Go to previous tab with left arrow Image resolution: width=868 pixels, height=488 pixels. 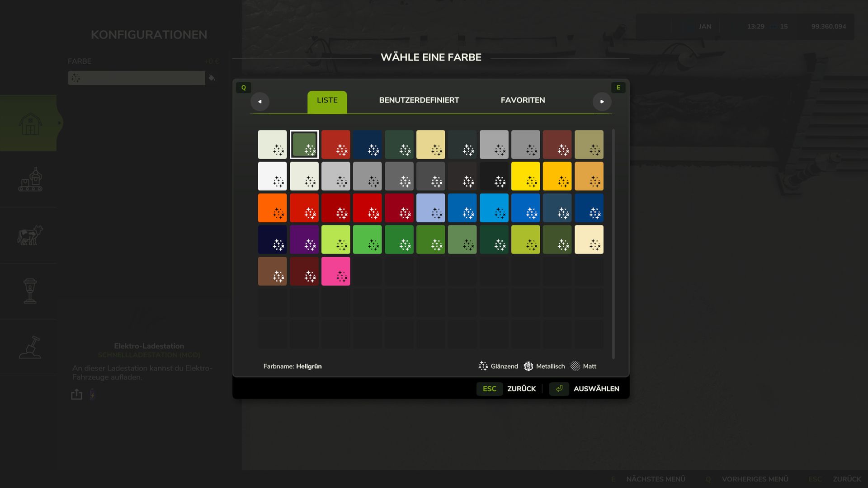coord(260,102)
